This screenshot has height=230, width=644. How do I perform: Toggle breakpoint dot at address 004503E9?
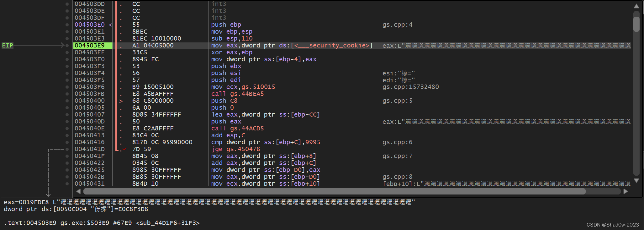pos(67,46)
